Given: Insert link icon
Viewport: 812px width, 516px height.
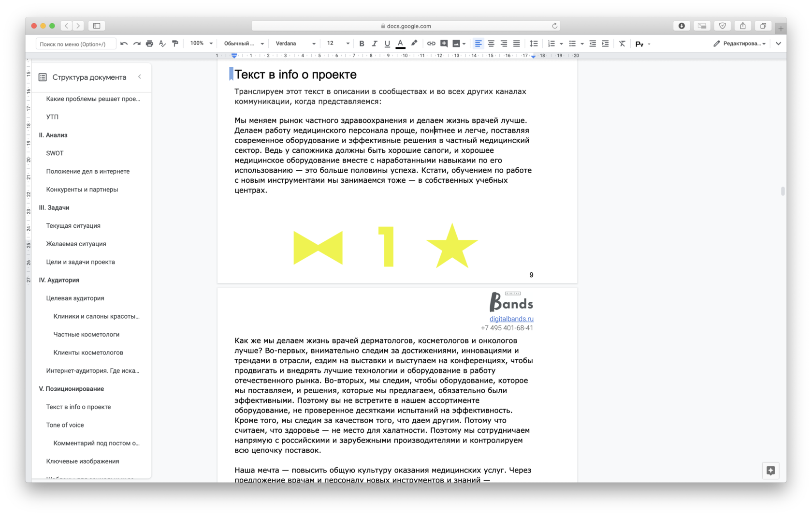Looking at the screenshot, I should (431, 44).
